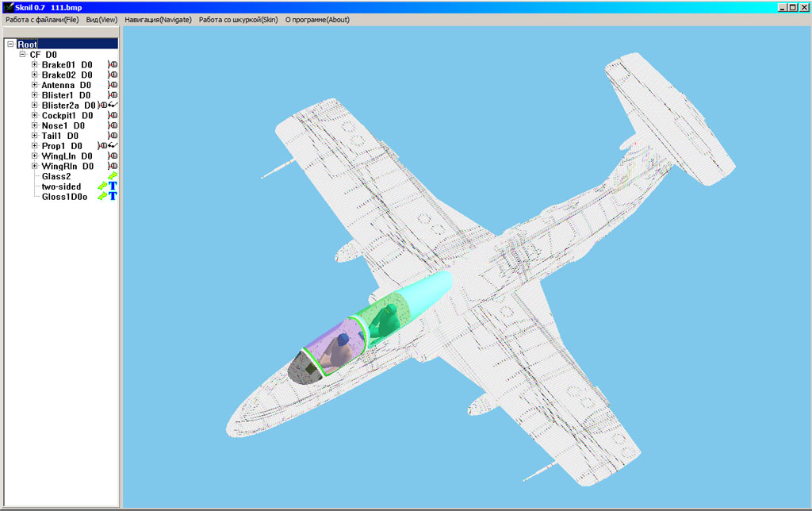This screenshot has width=812, height=511.
Task: Click the mesh icon beside Nose1 D0
Action: (113, 125)
